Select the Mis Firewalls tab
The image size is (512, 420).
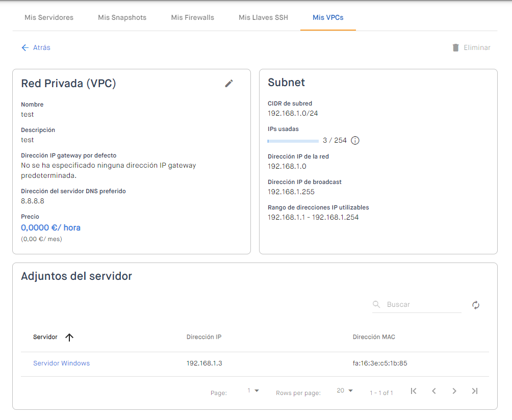[x=193, y=17]
